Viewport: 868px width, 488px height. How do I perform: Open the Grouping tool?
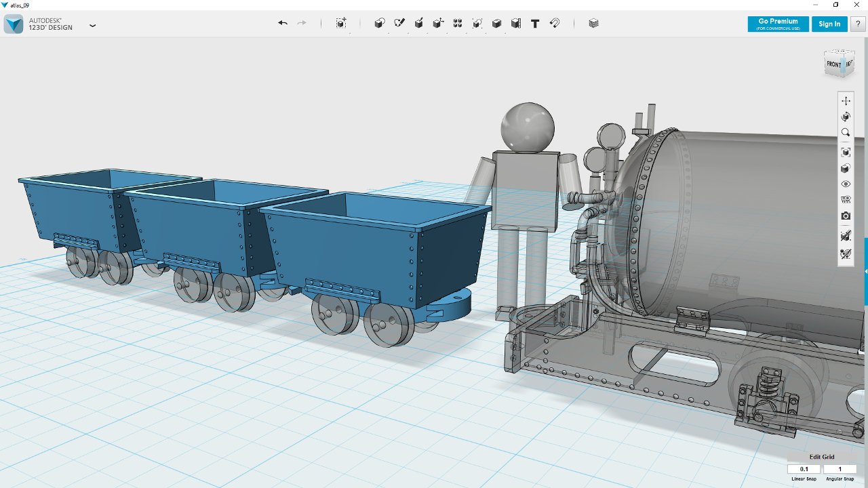click(x=477, y=23)
